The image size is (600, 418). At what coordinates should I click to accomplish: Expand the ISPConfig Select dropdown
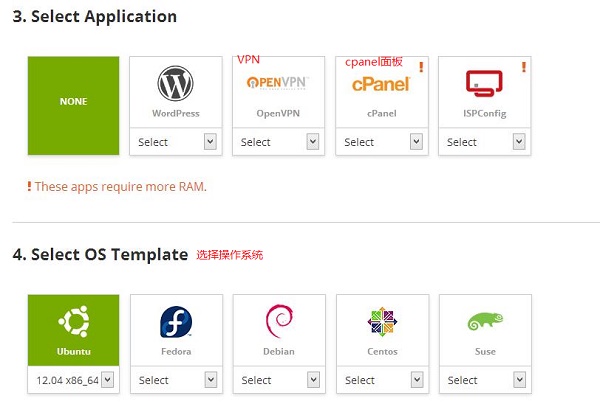click(x=485, y=142)
